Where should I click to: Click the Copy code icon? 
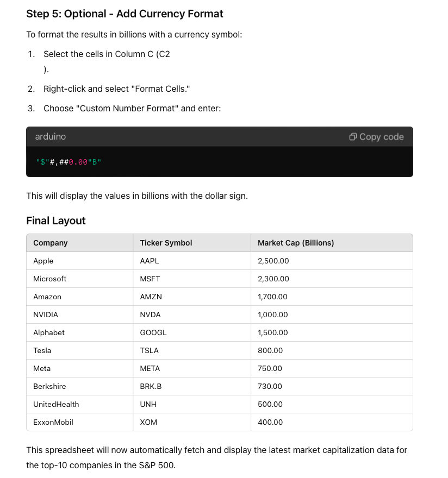coord(353,137)
